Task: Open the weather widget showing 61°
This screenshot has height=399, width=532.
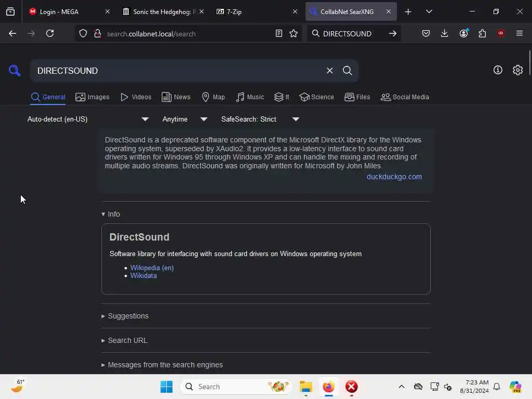Action: tap(18, 386)
